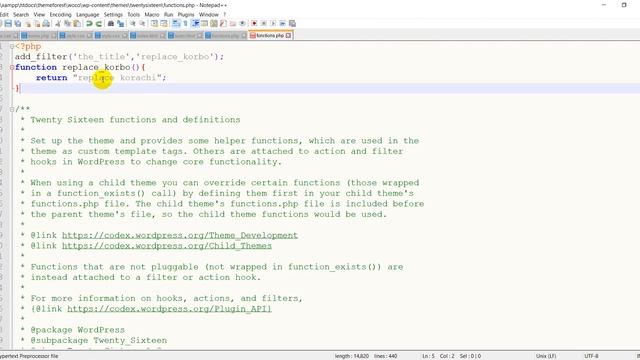
Task: Open the Function List panel icon
Action: (222, 24)
